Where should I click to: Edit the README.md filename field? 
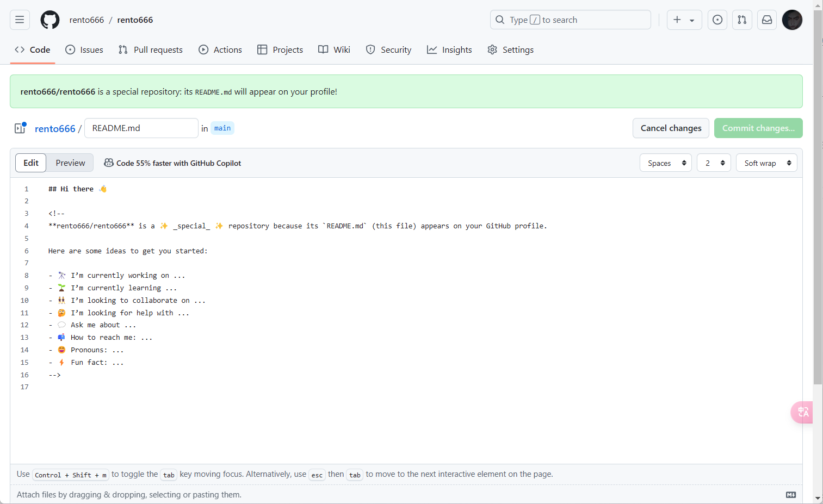tap(141, 128)
